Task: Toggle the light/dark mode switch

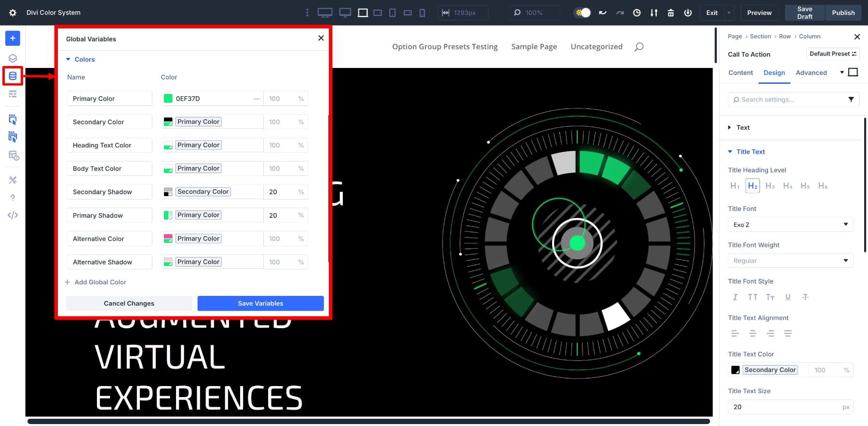Action: pos(583,13)
